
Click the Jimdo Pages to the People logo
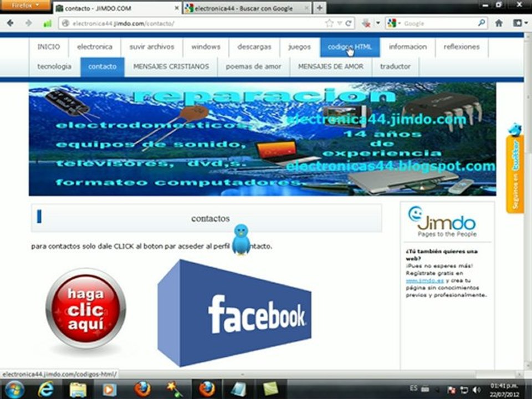[442, 221]
